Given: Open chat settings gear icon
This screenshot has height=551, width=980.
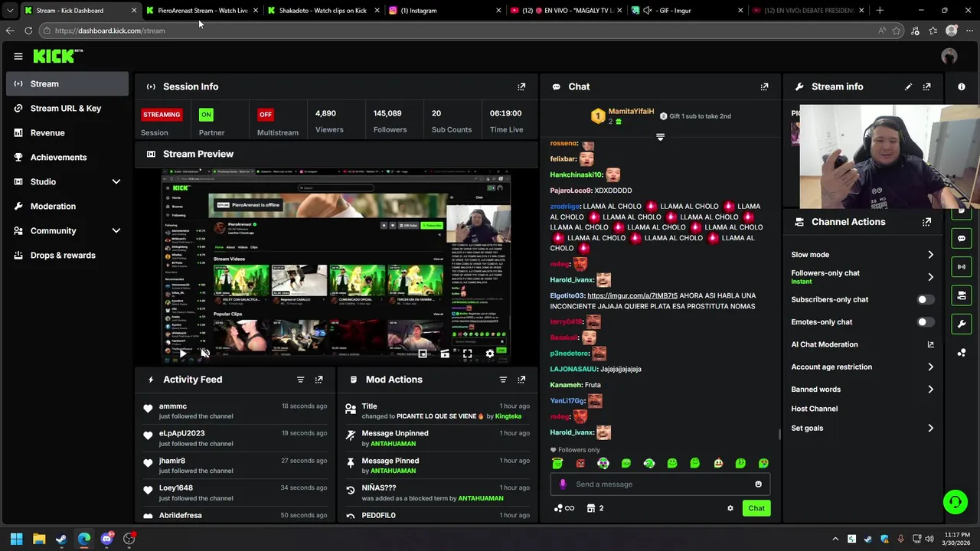Looking at the screenshot, I should pyautogui.click(x=730, y=508).
